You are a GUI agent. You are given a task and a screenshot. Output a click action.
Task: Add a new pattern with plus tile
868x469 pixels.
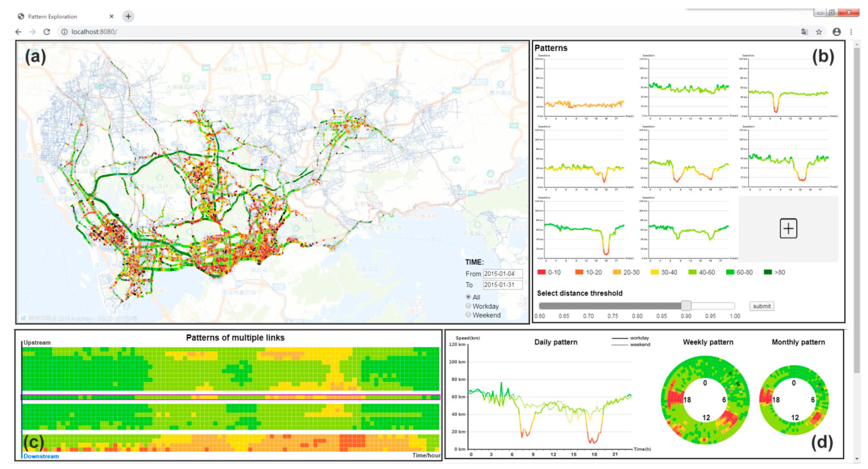click(788, 228)
